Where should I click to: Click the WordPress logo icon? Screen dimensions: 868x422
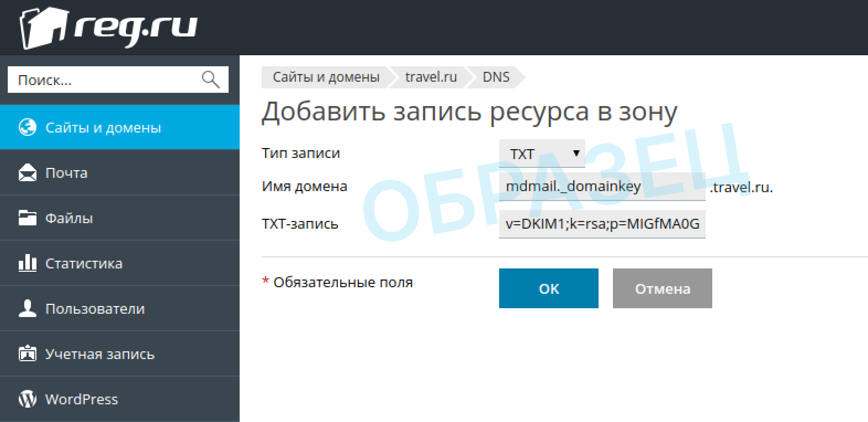coord(28,399)
